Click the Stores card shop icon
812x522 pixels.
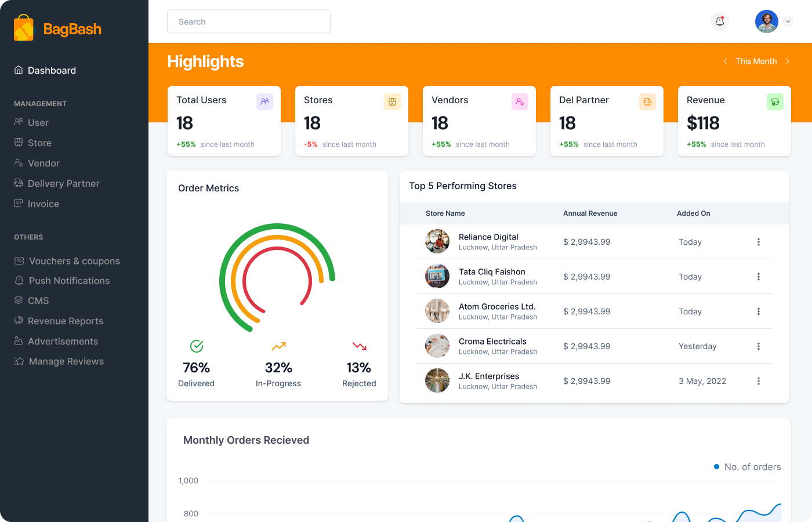point(392,101)
